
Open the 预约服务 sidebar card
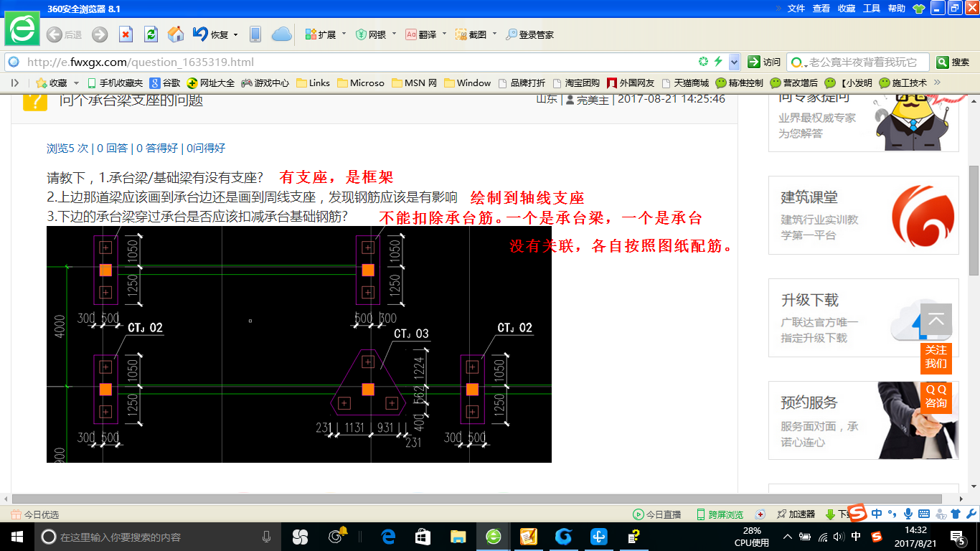[x=863, y=420]
